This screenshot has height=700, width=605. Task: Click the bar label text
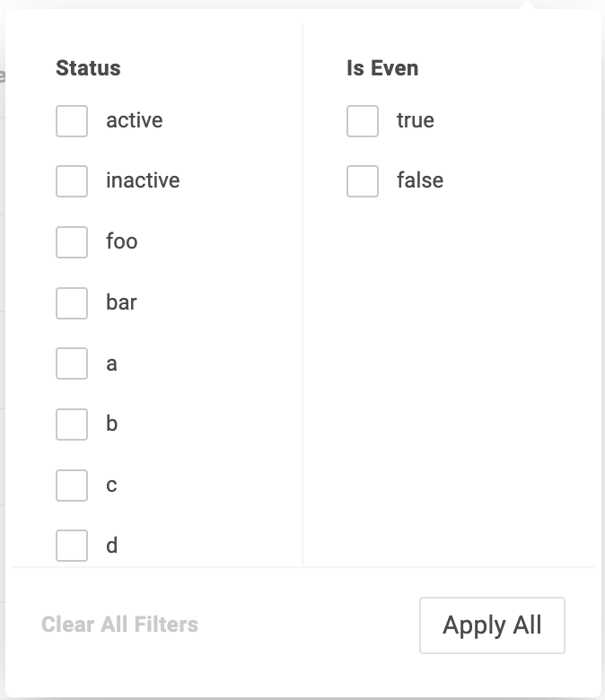click(x=121, y=302)
